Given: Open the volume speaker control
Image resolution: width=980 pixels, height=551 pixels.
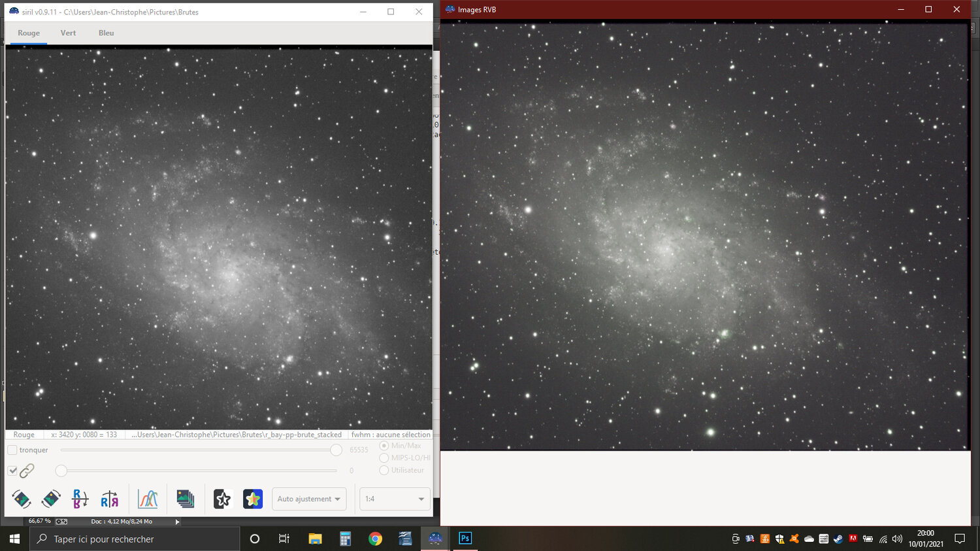Looking at the screenshot, I should point(897,539).
